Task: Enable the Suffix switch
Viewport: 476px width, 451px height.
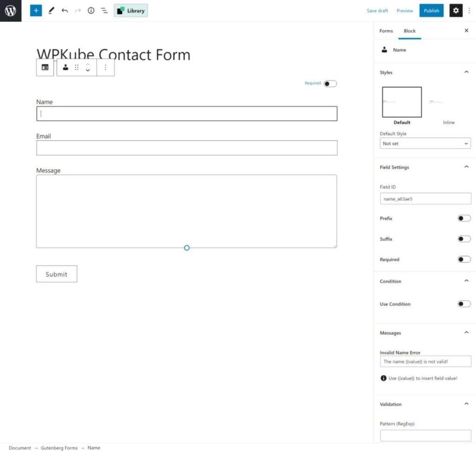Action: (464, 239)
